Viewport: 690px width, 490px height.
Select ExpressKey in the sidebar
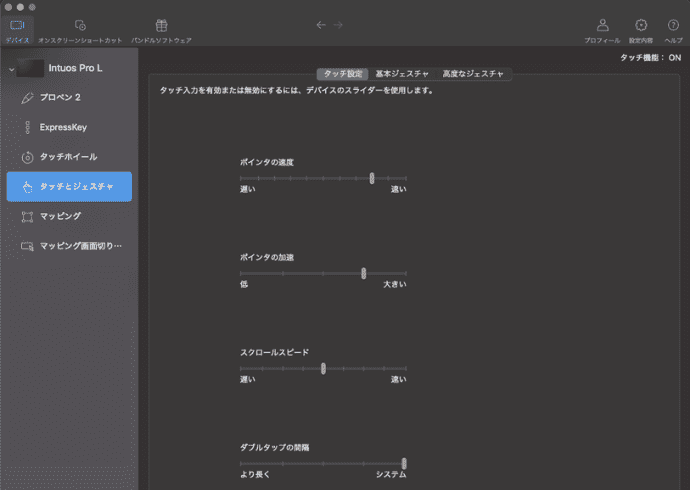tap(68, 128)
